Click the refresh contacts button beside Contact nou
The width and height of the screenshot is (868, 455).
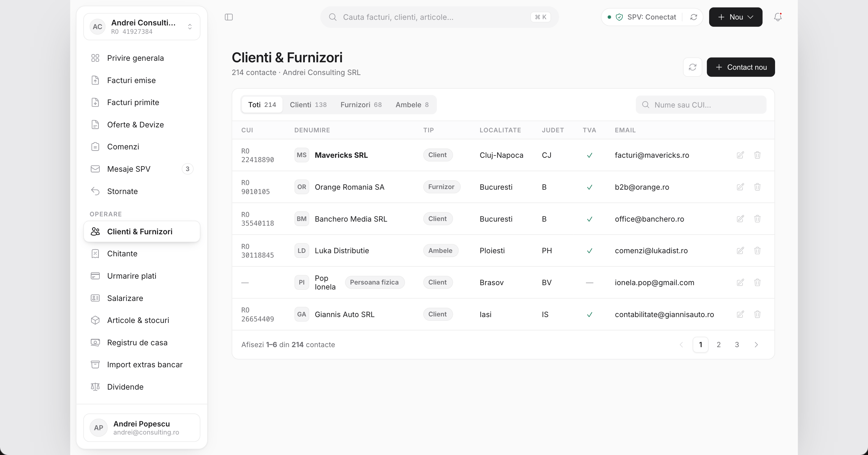pyautogui.click(x=692, y=67)
